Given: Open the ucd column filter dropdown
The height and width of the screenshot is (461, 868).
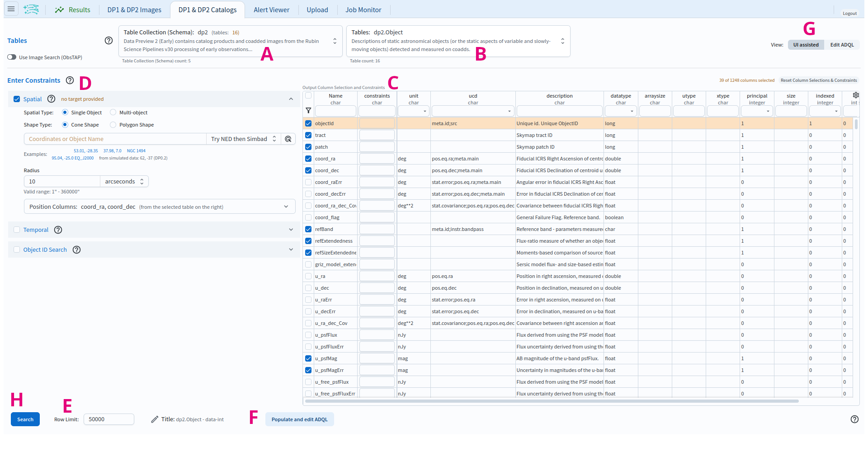Looking at the screenshot, I should (x=473, y=111).
